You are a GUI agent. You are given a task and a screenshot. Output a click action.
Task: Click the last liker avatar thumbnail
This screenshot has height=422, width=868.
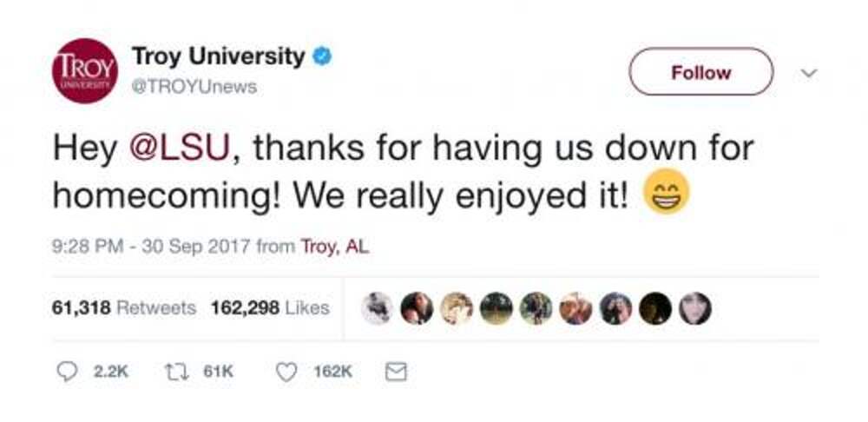(696, 308)
